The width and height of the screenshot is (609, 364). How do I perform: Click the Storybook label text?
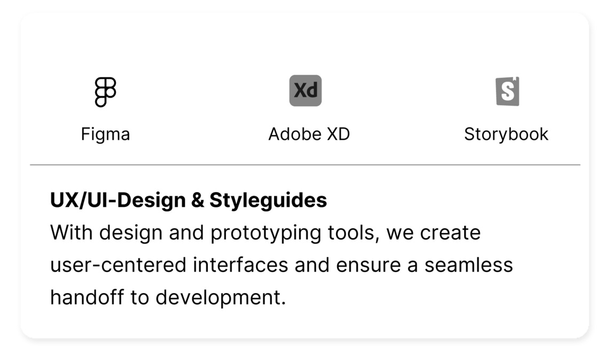click(x=506, y=134)
